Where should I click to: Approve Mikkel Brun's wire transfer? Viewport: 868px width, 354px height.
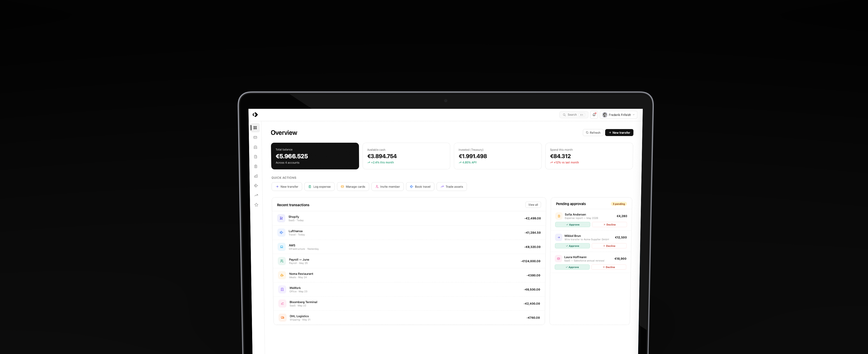(572, 246)
